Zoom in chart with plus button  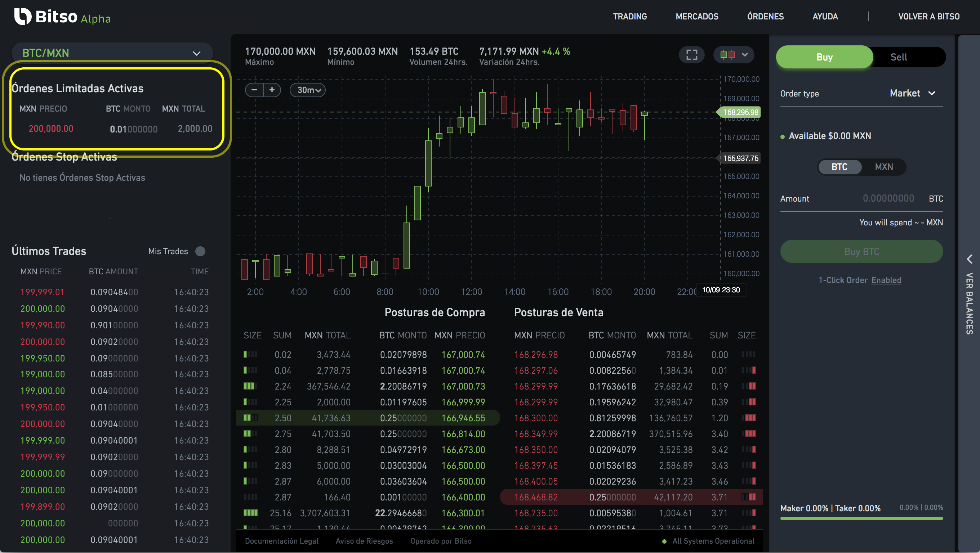click(272, 90)
